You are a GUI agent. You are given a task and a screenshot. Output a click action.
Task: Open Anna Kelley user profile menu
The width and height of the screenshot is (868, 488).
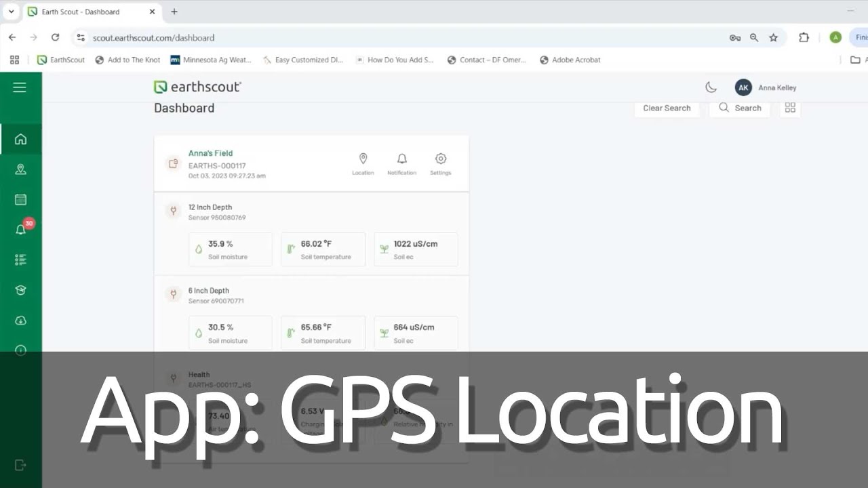click(766, 87)
